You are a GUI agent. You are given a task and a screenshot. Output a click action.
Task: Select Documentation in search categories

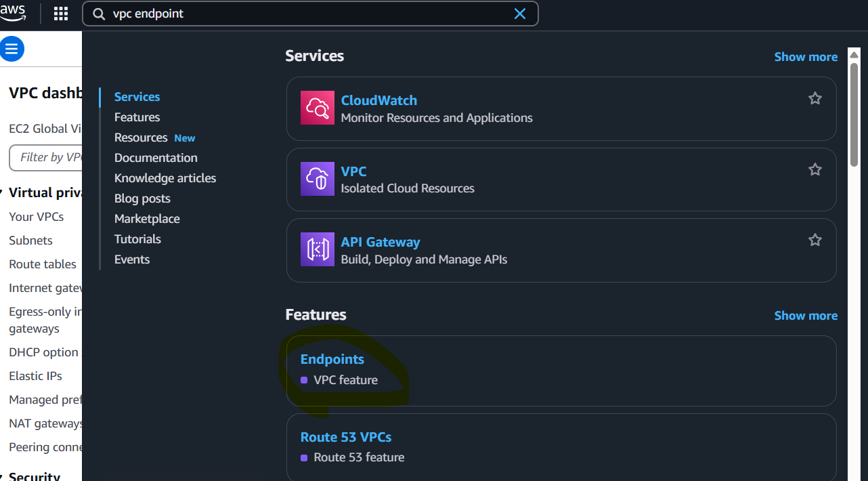[156, 158]
